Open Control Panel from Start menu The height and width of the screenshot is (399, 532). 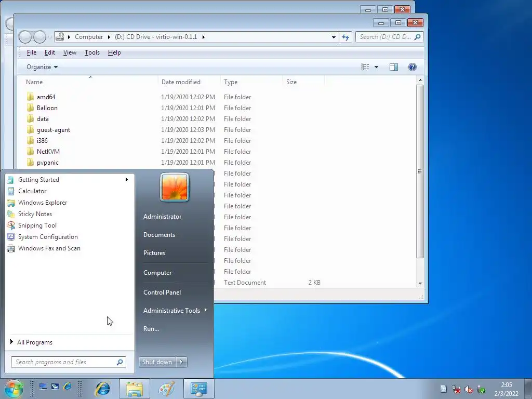point(162,292)
